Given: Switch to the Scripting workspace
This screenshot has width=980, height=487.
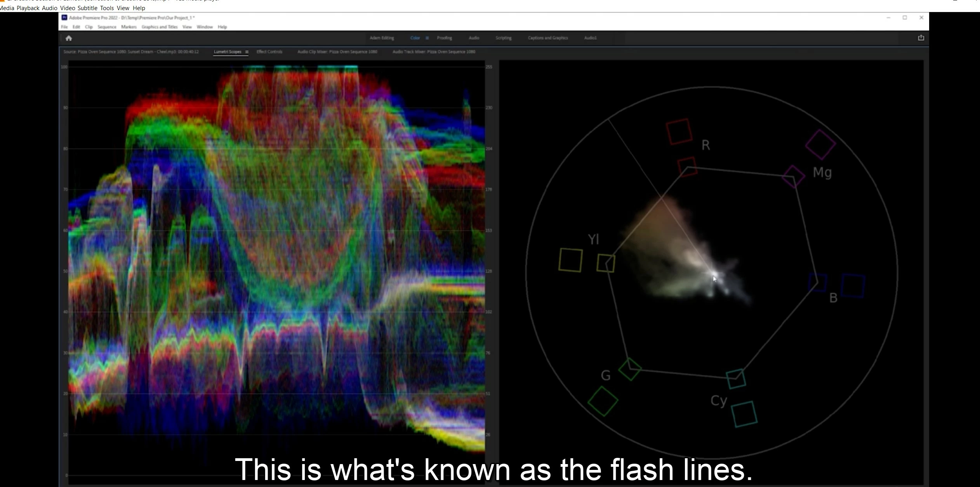Looking at the screenshot, I should pyautogui.click(x=503, y=38).
